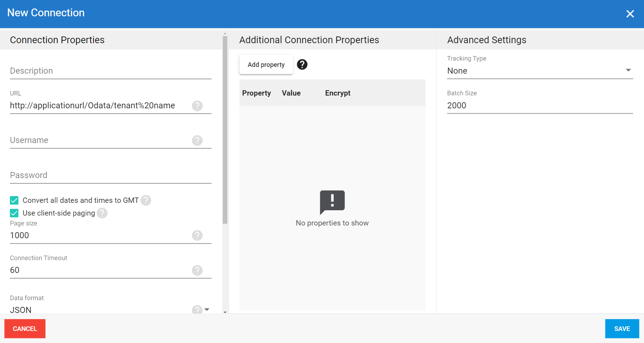The height and width of the screenshot is (343, 644).
Task: Expand the Tracking Type dropdown
Action: tap(540, 71)
